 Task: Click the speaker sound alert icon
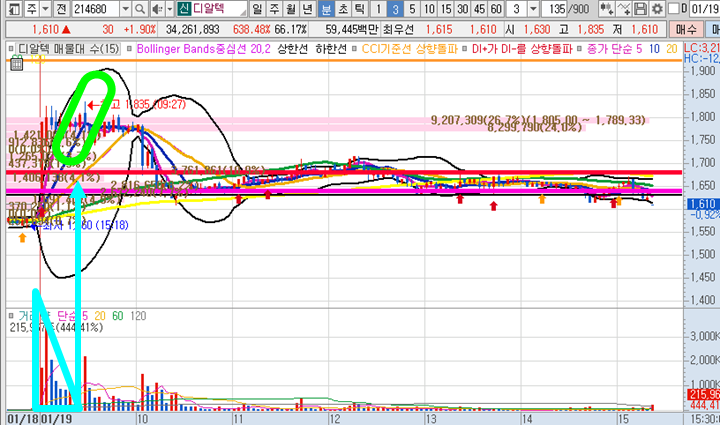(x=157, y=9)
